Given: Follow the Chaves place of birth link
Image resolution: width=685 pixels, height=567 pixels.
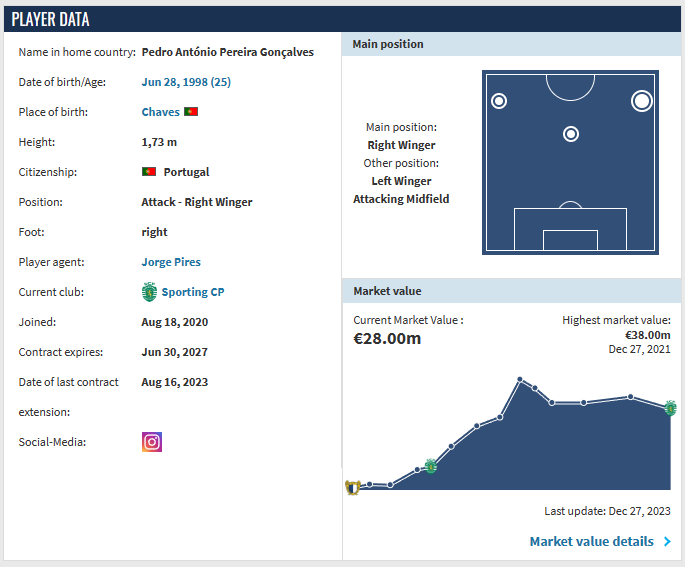Looking at the screenshot, I should point(160,112).
